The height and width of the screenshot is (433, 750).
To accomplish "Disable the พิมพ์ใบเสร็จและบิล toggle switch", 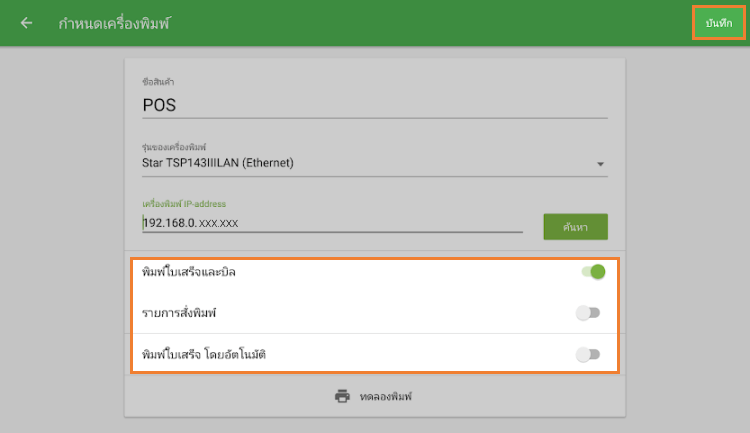I will pyautogui.click(x=592, y=271).
